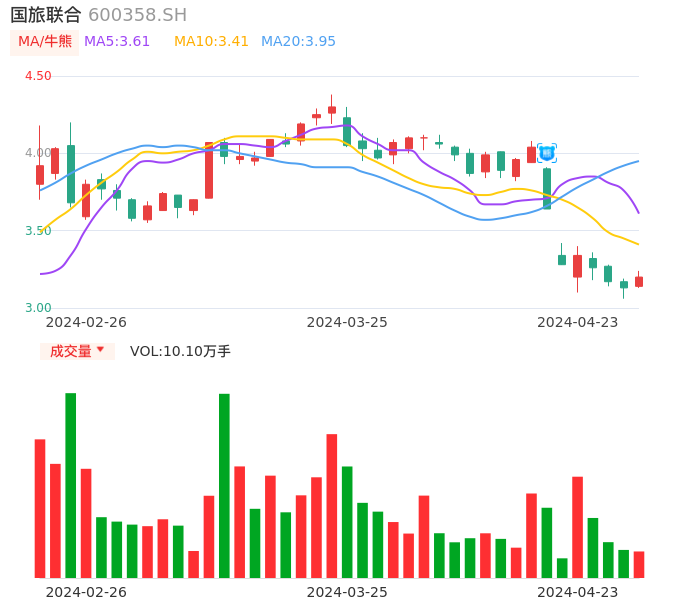
Task: Click the 4.50 price axis label
Action: (x=38, y=76)
